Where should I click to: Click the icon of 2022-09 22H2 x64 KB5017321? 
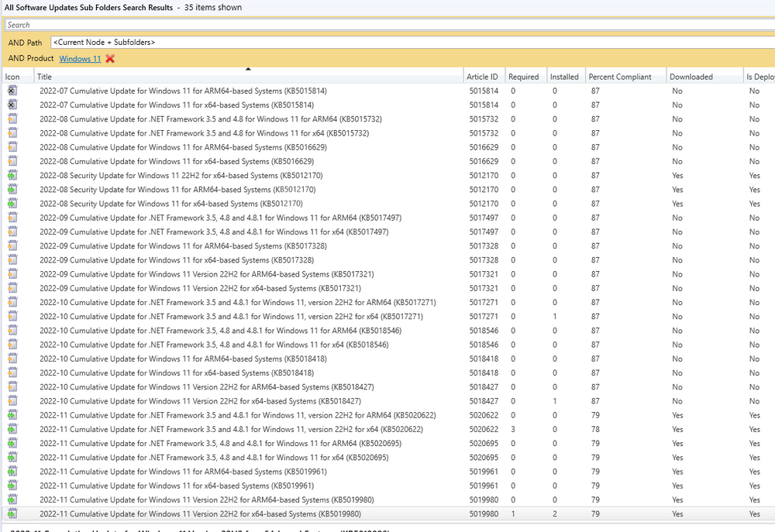tap(12, 288)
